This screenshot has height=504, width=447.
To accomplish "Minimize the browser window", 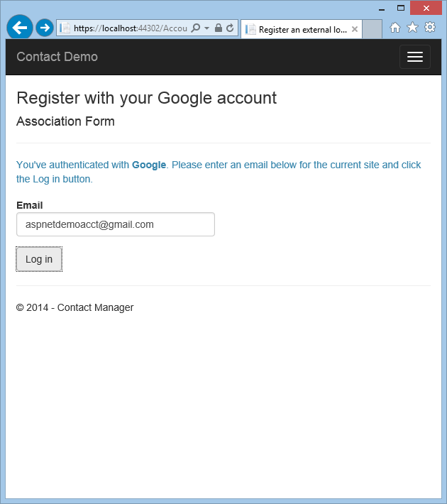I will tap(382, 9).
